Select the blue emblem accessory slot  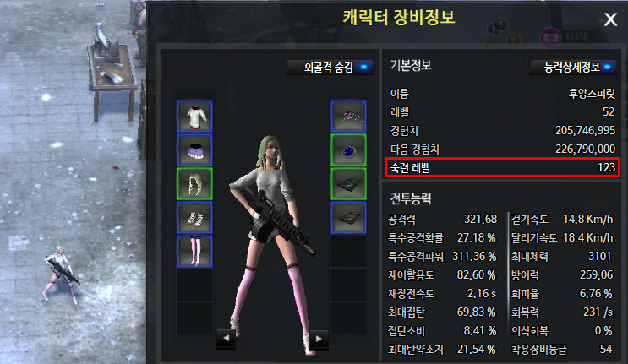point(348,150)
